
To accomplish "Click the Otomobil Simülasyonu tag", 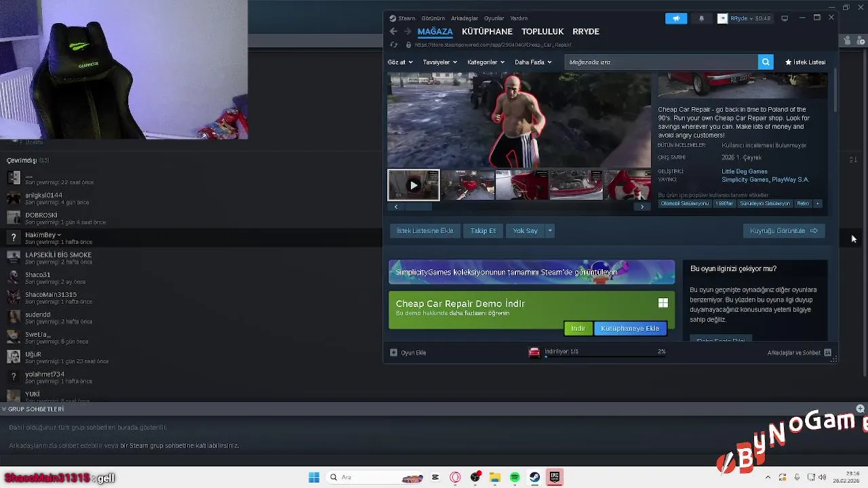I will (x=685, y=203).
